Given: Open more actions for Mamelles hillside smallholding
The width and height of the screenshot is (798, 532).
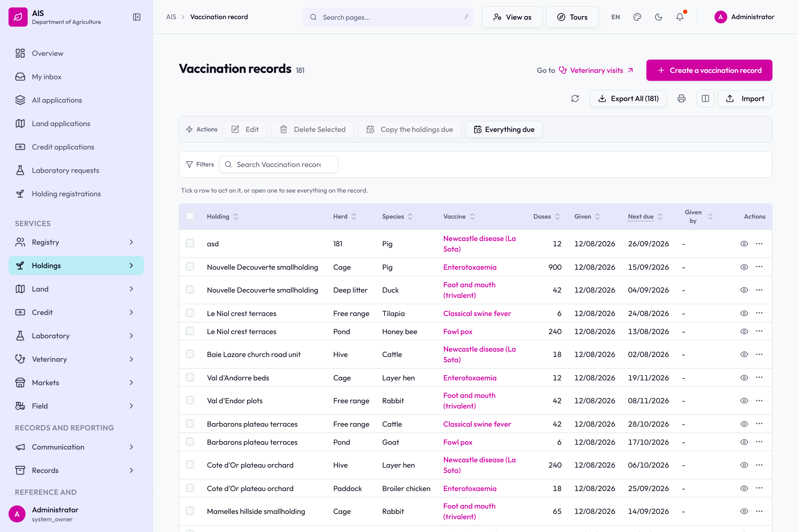Looking at the screenshot, I should coord(759,511).
